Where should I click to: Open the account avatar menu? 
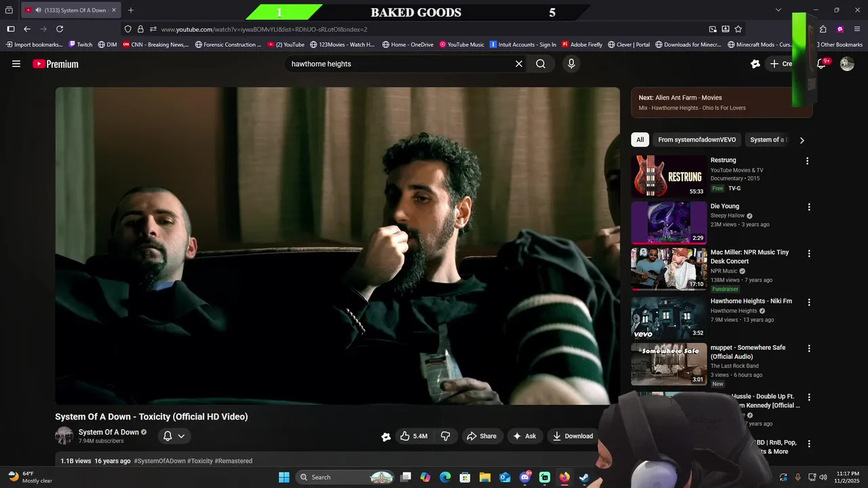coord(847,64)
